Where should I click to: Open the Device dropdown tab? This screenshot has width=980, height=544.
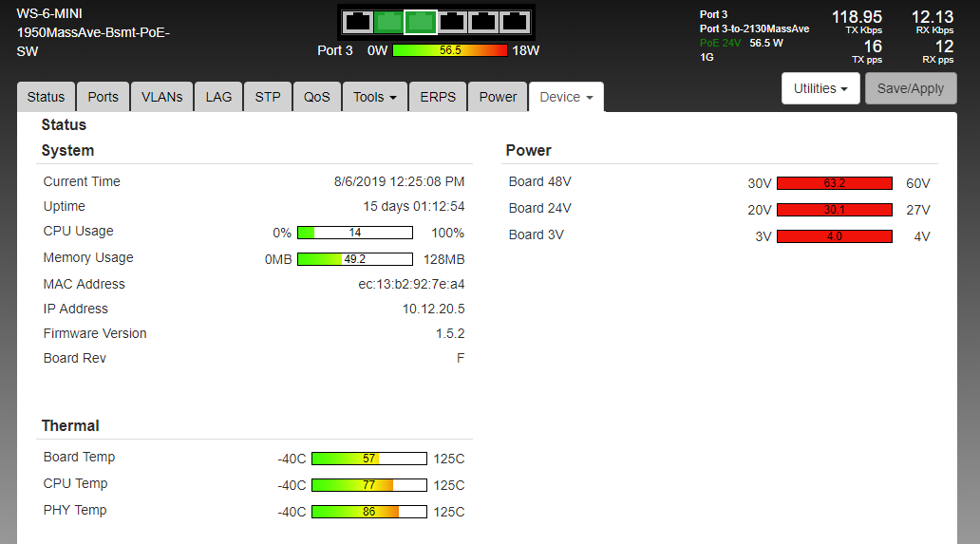point(566,97)
